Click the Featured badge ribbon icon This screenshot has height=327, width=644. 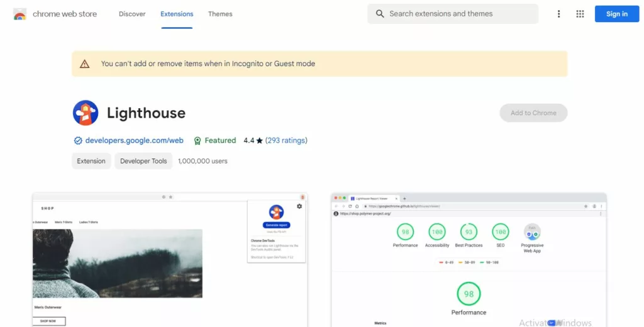click(197, 140)
